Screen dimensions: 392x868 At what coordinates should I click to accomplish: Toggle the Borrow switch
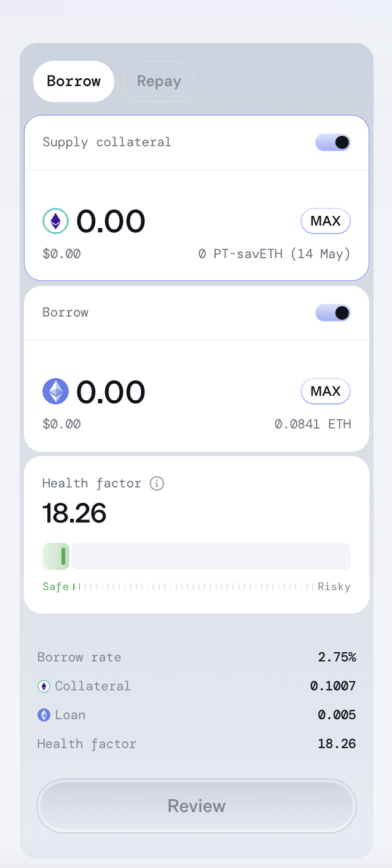pos(333,313)
